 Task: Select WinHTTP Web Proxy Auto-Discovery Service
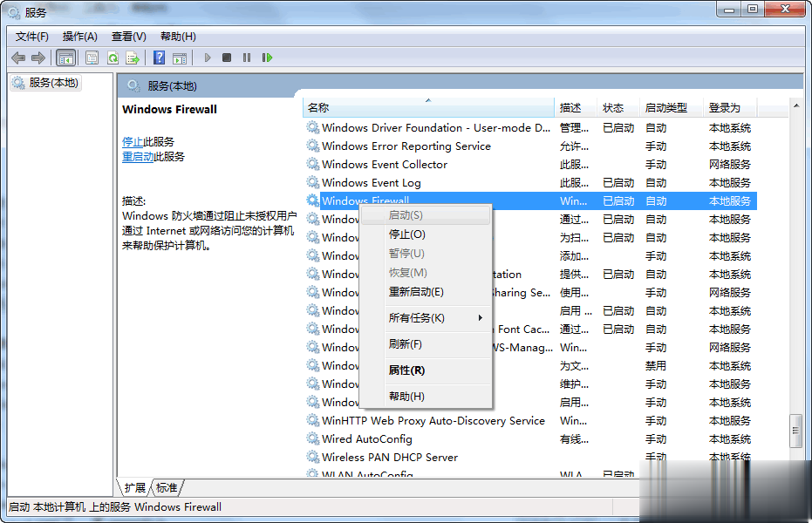tap(531, 420)
